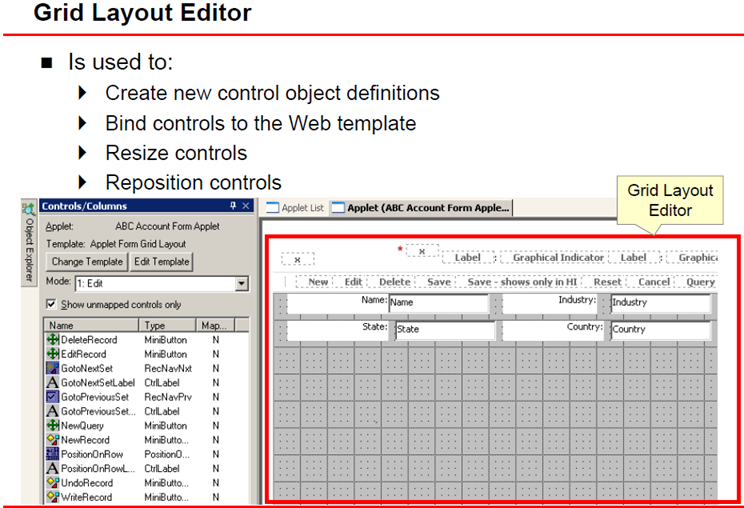Click the PositionO... type cell
Viewport: 744px width, 508px height.
pos(167,454)
